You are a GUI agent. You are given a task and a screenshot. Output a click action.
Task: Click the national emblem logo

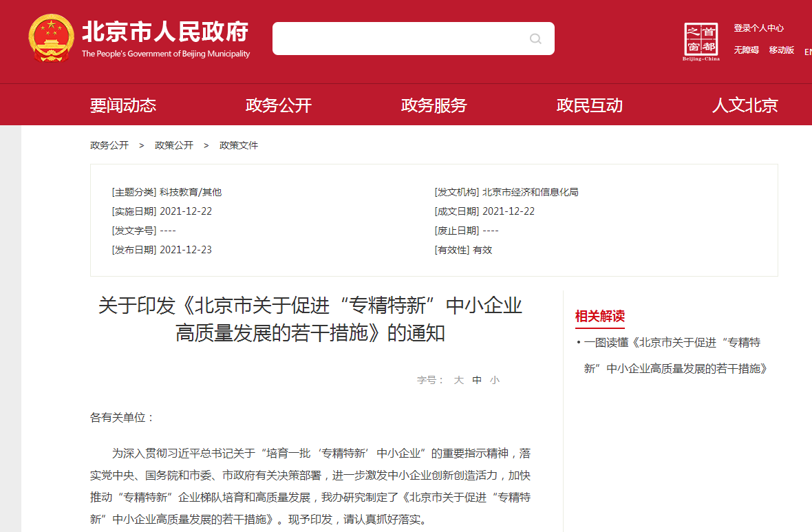tap(52, 39)
